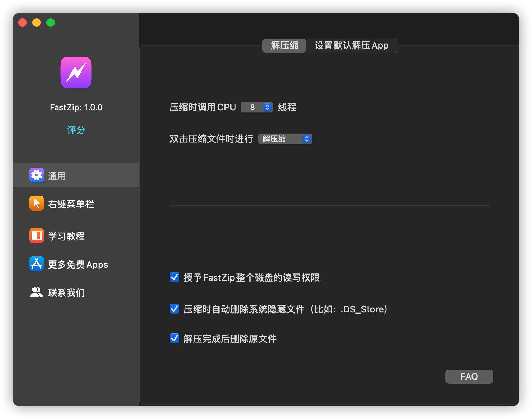This screenshot has height=419, width=532.
Task: Uncheck 授予FastZip整个磁盘的读写权限
Action: [x=174, y=277]
